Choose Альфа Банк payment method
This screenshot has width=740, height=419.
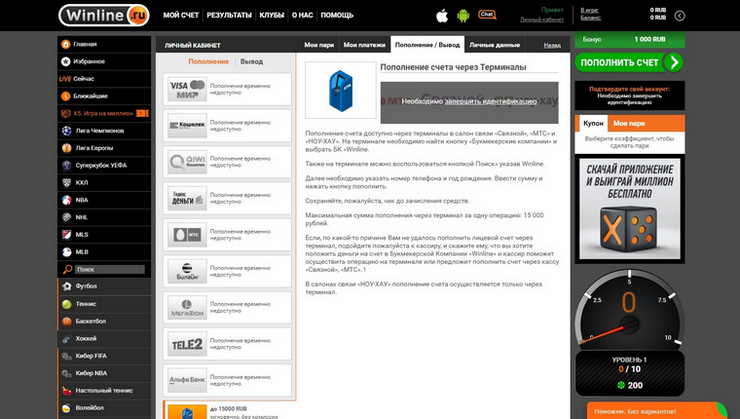pos(227,380)
